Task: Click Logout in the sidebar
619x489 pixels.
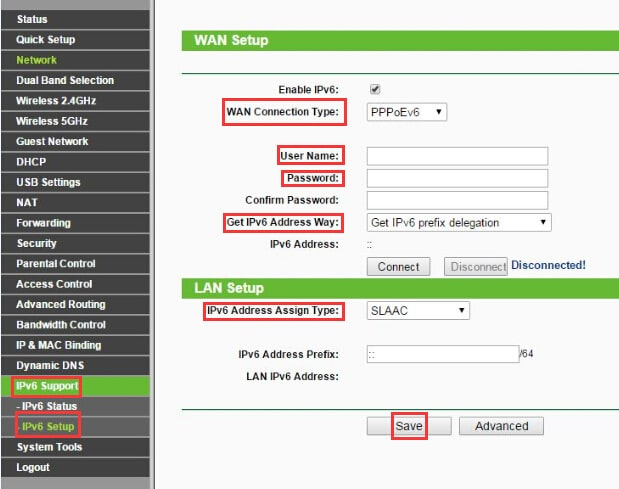Action: pos(33,468)
